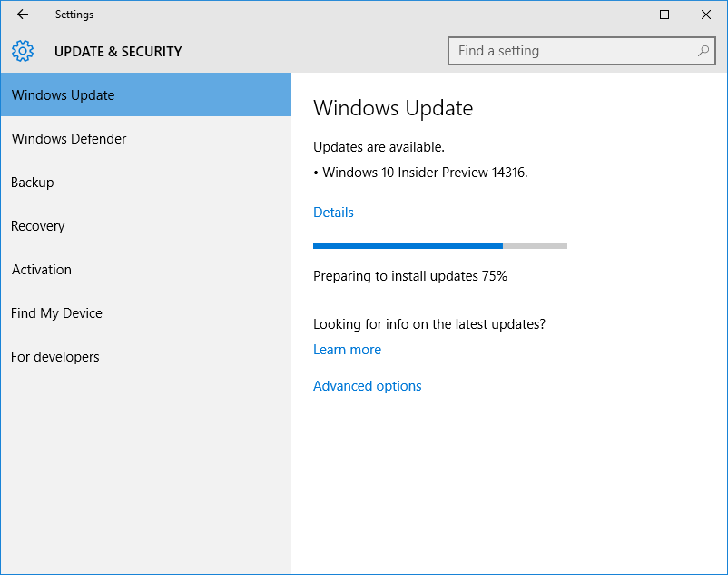Open the Windows Defender section

point(69,139)
